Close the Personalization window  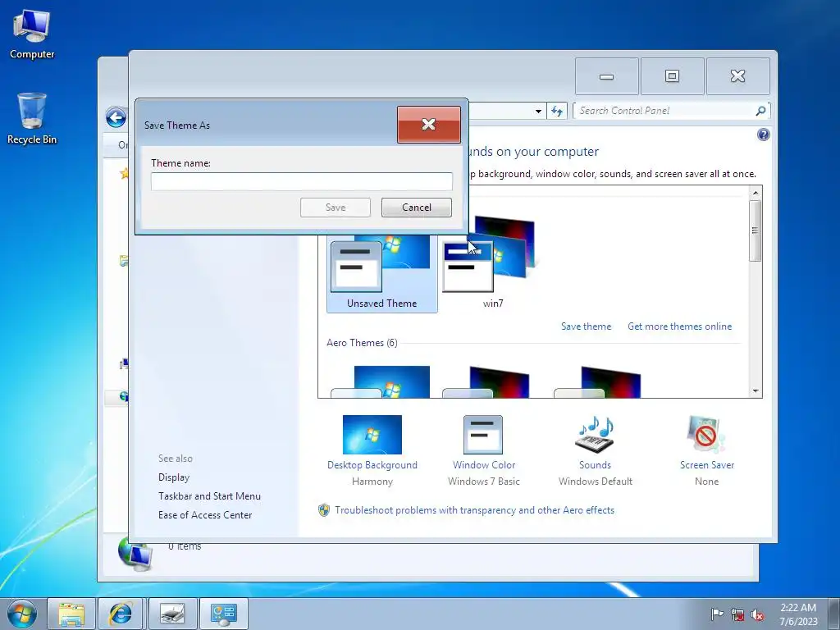pyautogui.click(x=737, y=76)
